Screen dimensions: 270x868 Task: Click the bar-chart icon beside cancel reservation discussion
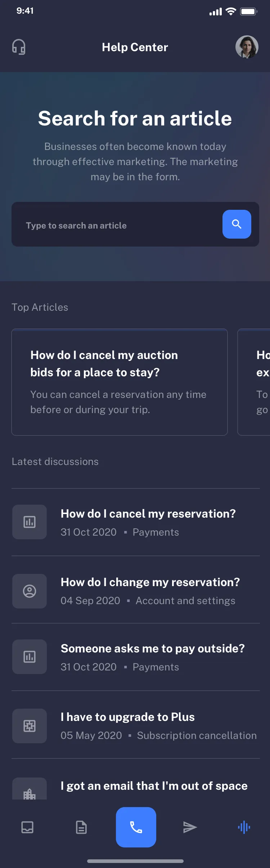click(x=29, y=522)
